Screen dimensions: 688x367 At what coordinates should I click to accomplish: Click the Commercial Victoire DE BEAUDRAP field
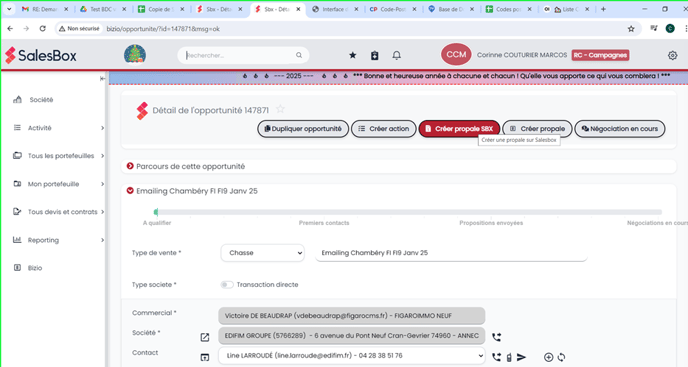coord(351,316)
